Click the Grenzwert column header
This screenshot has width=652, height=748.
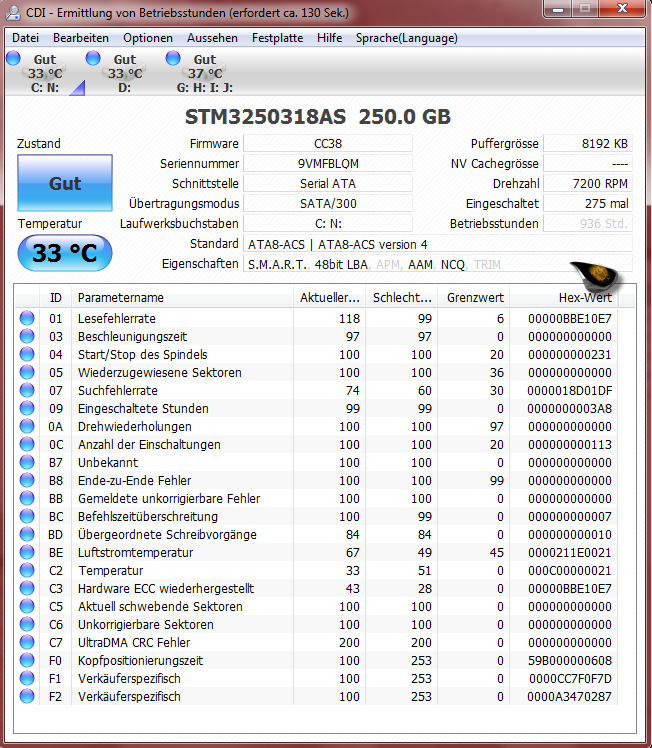tap(474, 298)
